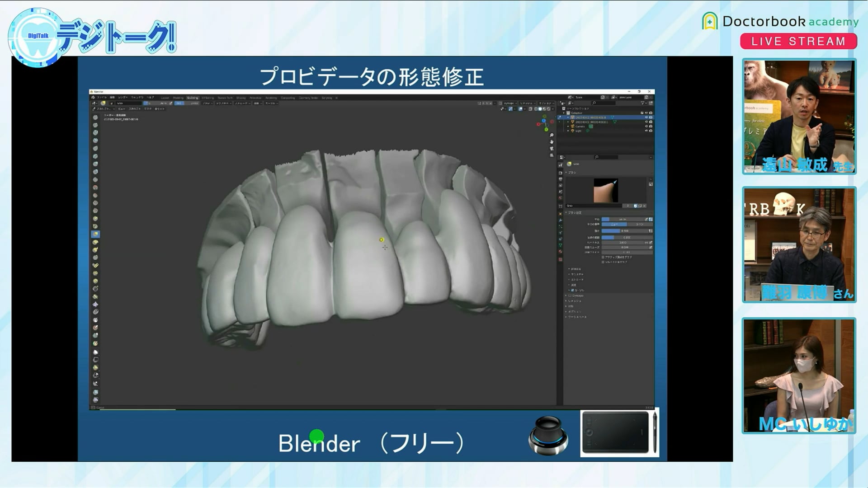Select the highlighted Grab sculpt brush
Image resolution: width=868 pixels, height=488 pixels.
[x=95, y=234]
